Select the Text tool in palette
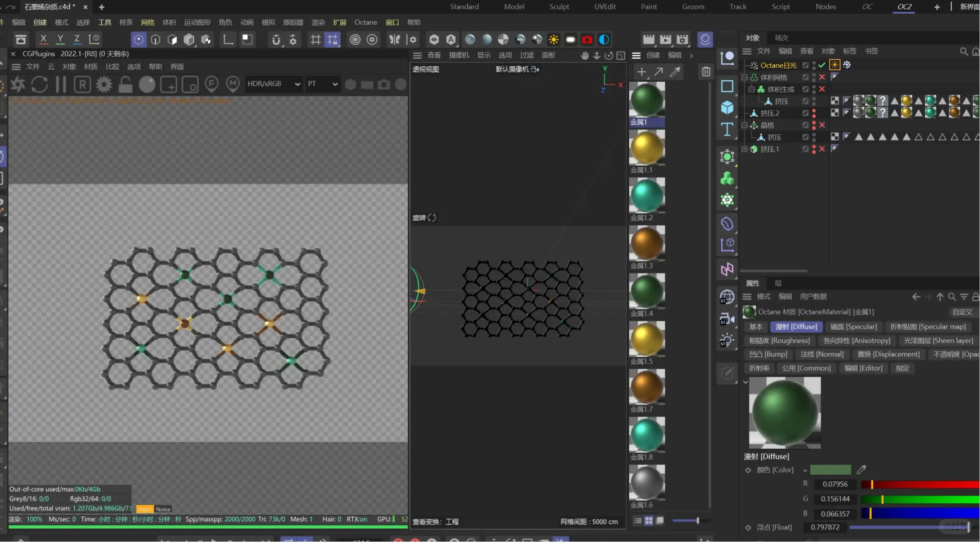980x542 pixels. tap(727, 129)
